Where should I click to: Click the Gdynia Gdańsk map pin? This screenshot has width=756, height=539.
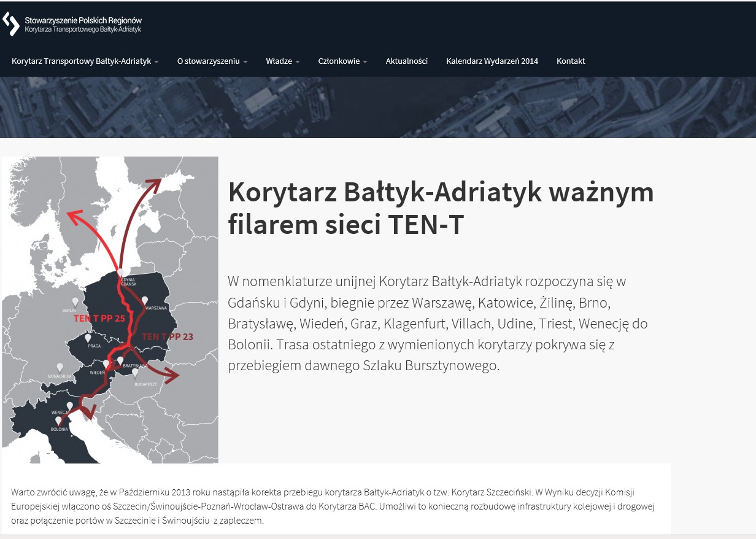point(120,273)
